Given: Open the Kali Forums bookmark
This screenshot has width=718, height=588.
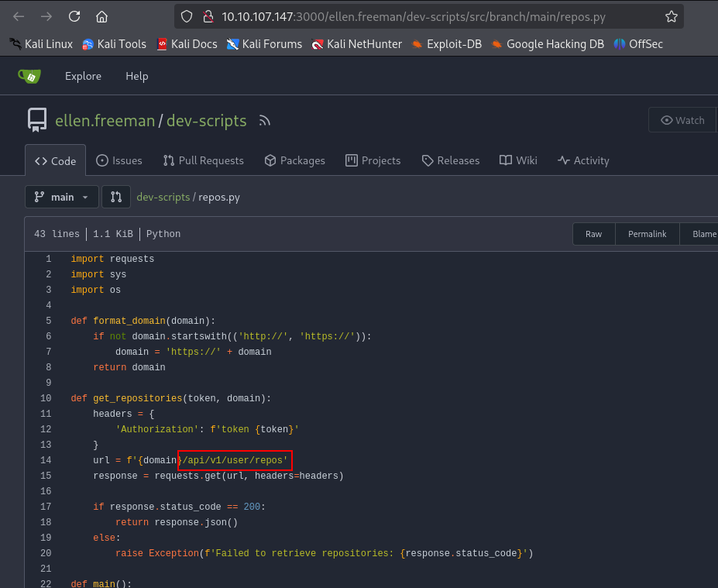Looking at the screenshot, I should 264,44.
